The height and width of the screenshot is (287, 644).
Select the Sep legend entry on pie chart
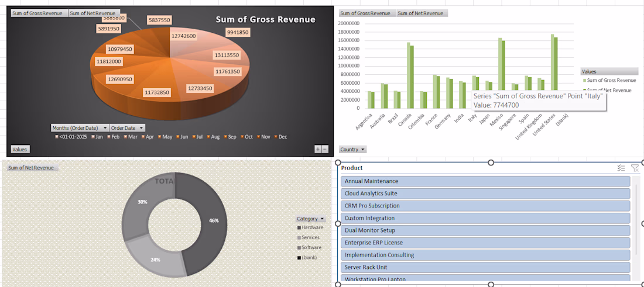(x=229, y=137)
